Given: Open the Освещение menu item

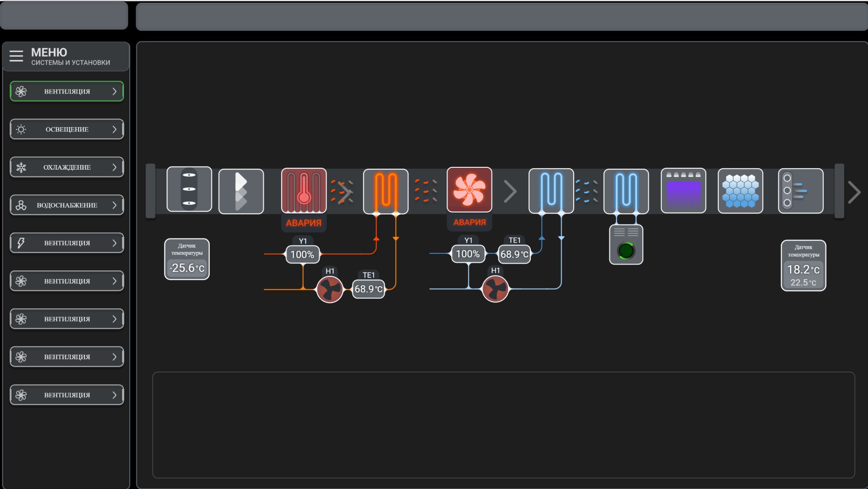Looking at the screenshot, I should (x=66, y=129).
